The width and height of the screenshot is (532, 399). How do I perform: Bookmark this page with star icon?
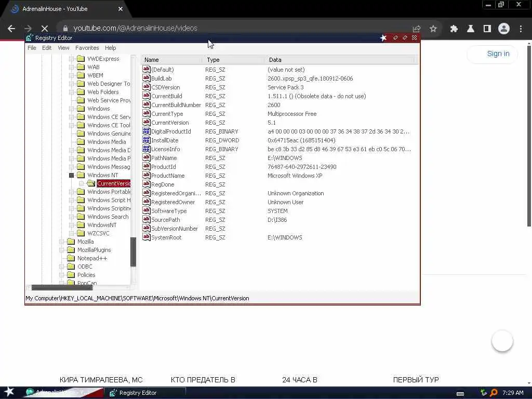[433, 29]
